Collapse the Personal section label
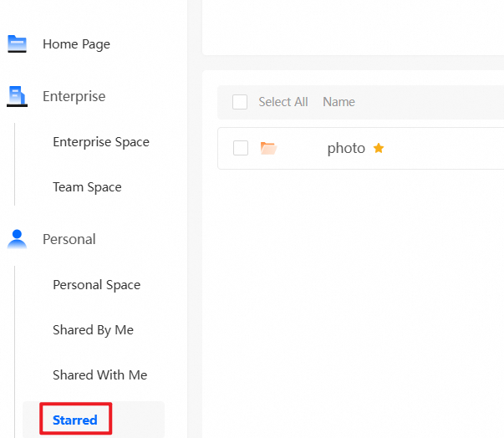The width and height of the screenshot is (504, 438). coord(69,239)
